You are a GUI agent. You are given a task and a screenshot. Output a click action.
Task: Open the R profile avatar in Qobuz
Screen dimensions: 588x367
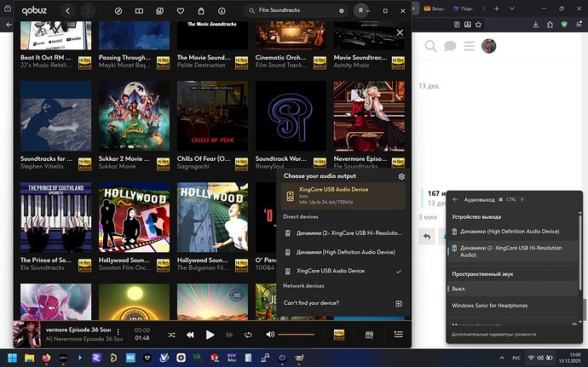point(360,10)
